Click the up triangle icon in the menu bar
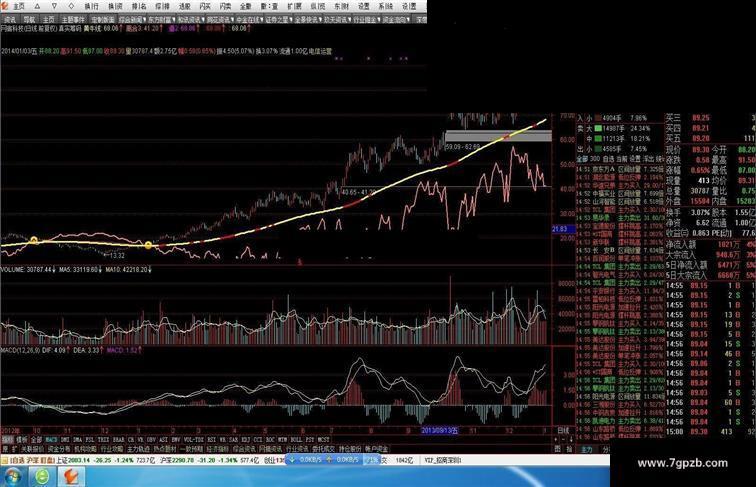This screenshot has width=756, height=487. [x=38, y=6]
